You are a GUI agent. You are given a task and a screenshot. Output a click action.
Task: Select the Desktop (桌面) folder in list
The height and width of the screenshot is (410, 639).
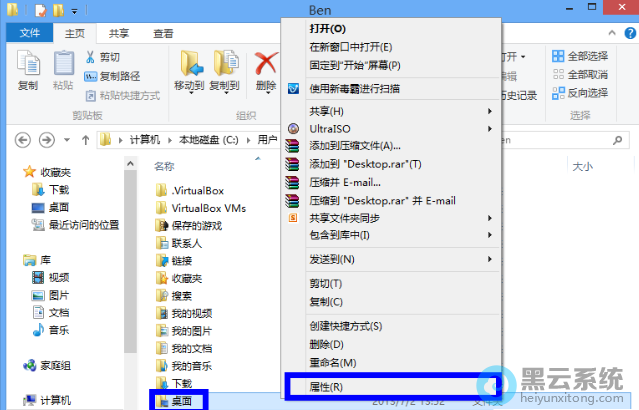[x=179, y=401]
